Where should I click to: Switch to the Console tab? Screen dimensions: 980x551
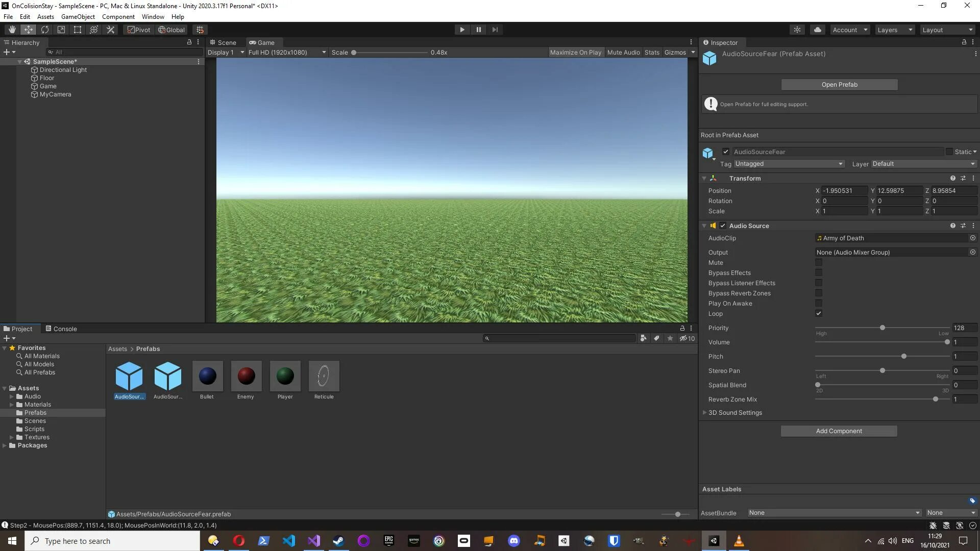(61, 329)
